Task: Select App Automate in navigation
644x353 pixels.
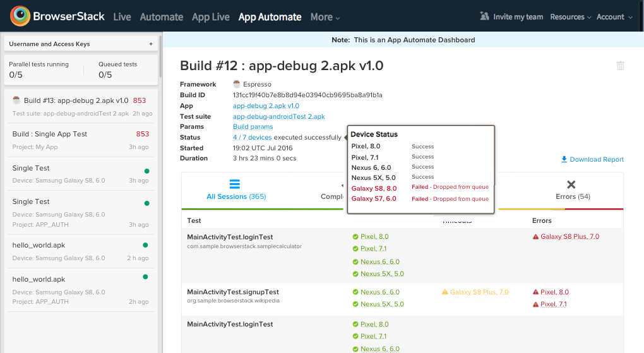Action: click(270, 17)
